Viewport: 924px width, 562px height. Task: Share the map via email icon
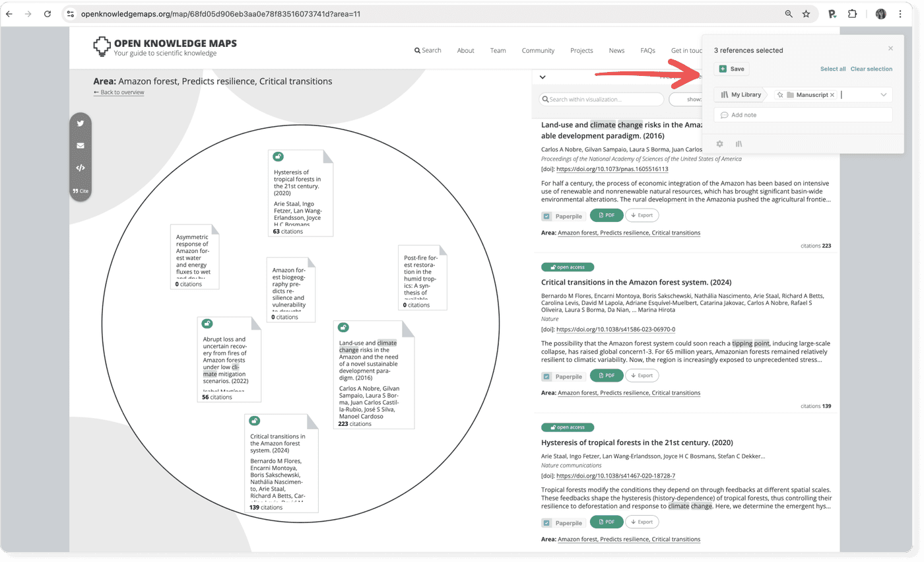coord(80,145)
